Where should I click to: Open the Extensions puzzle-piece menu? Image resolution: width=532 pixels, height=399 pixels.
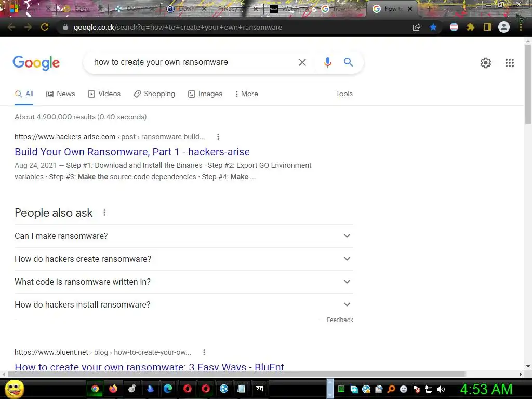coord(471,27)
